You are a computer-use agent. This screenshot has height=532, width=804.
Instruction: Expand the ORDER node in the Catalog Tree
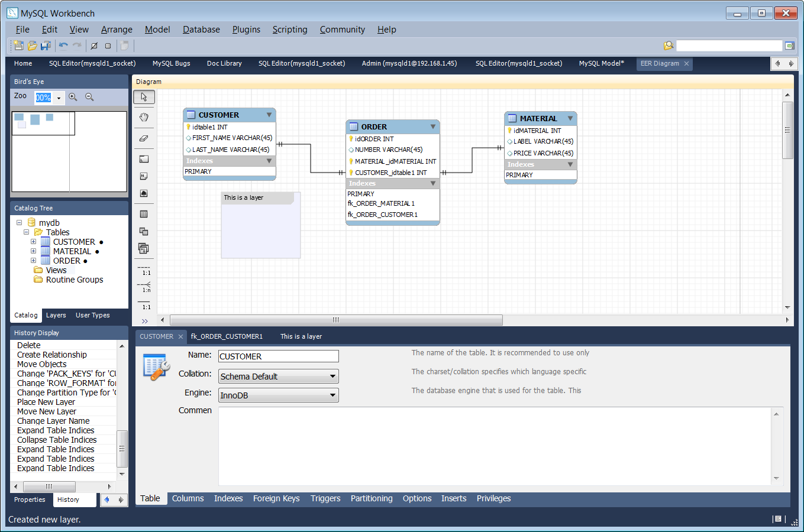click(x=33, y=261)
